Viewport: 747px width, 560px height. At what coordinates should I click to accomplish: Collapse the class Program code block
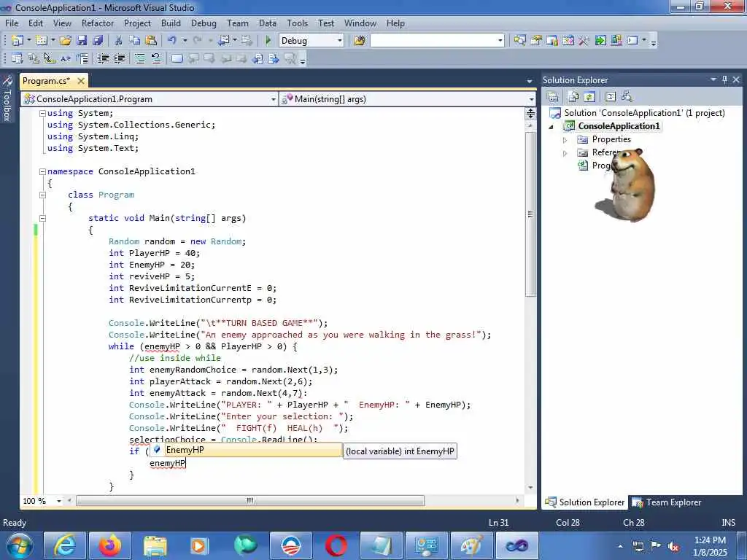click(42, 195)
